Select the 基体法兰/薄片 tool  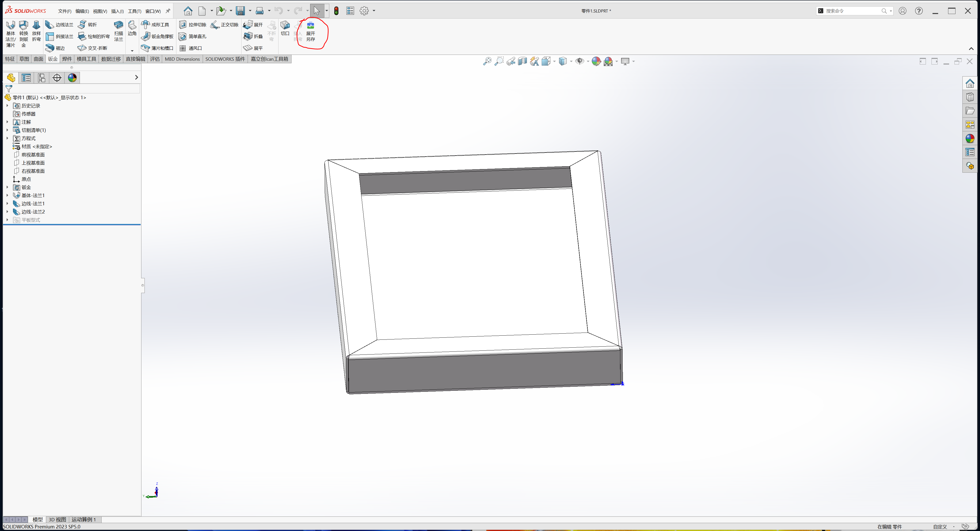[x=11, y=34]
